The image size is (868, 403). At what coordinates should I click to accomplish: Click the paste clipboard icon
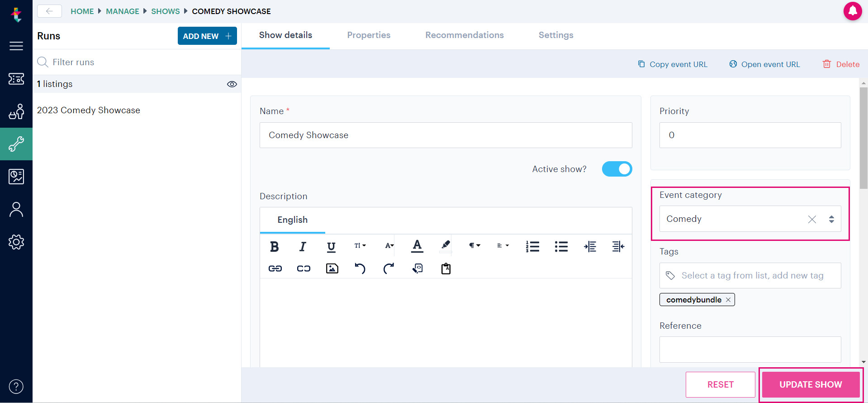[x=446, y=269]
